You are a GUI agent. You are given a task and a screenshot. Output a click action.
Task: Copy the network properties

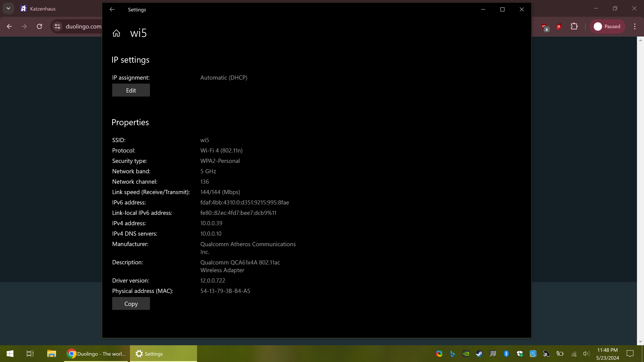pos(131,304)
